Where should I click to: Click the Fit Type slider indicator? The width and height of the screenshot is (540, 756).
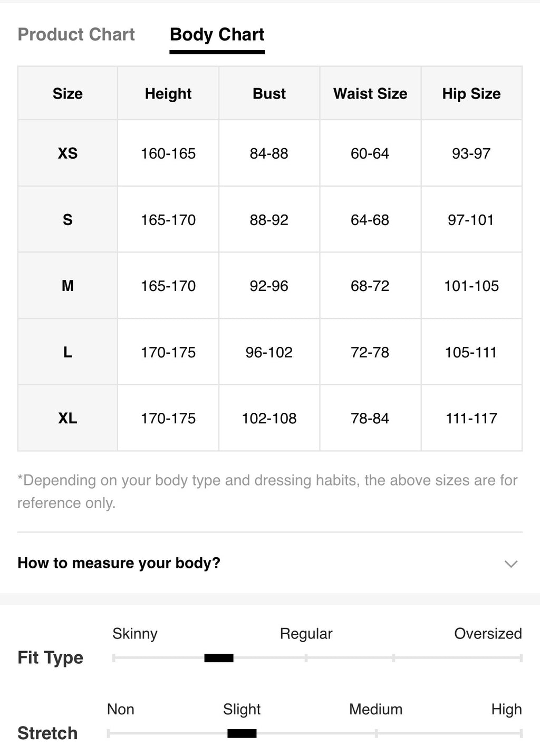(x=219, y=658)
